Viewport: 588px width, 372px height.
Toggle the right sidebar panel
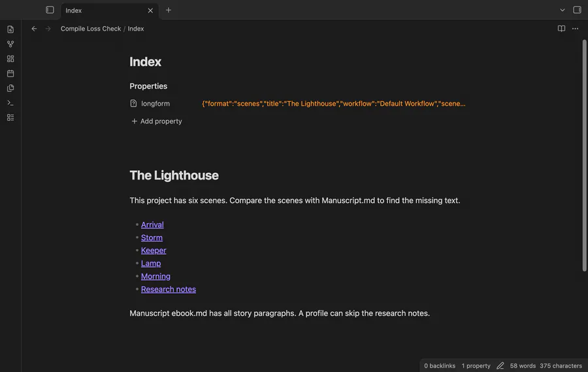(x=577, y=10)
